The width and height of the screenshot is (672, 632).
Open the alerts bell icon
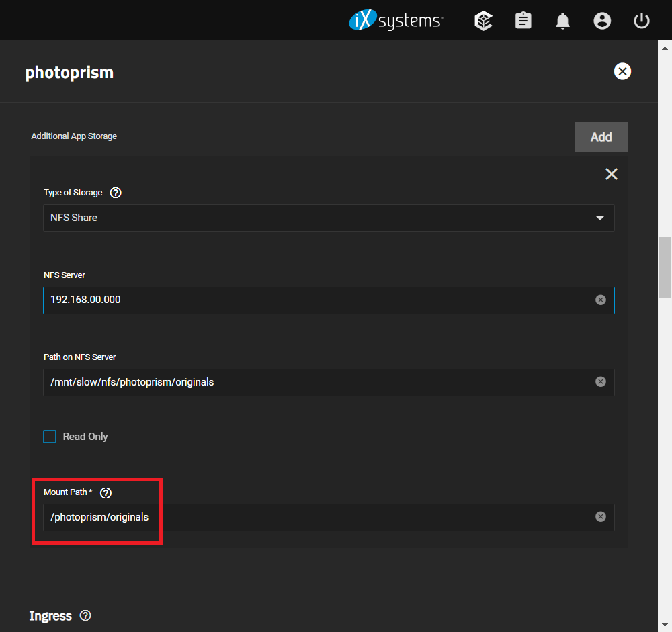click(562, 21)
